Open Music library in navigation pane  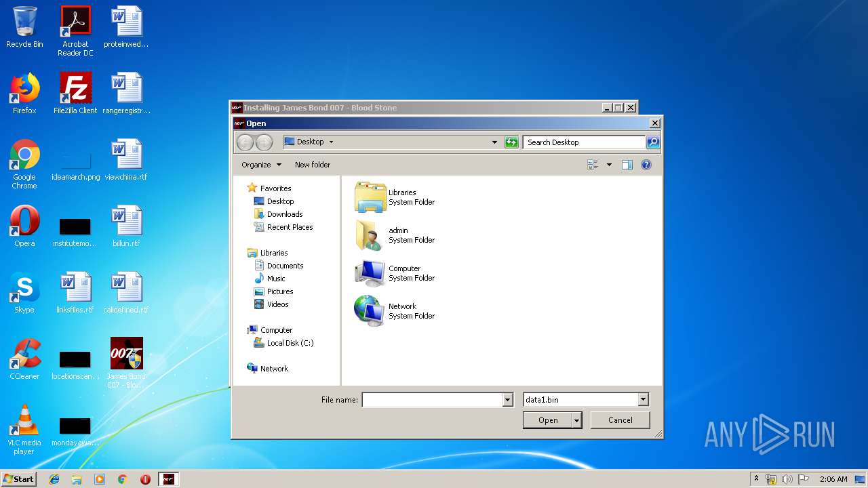(x=270, y=279)
